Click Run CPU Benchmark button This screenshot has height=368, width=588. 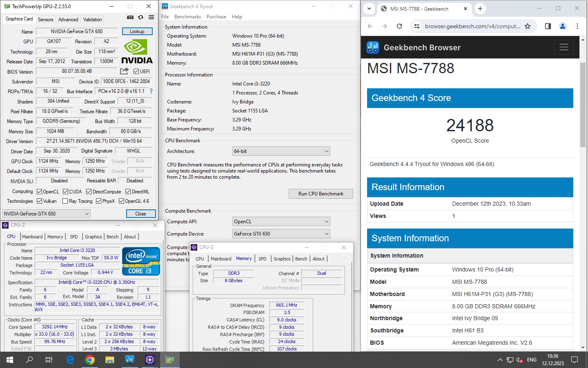(x=321, y=194)
